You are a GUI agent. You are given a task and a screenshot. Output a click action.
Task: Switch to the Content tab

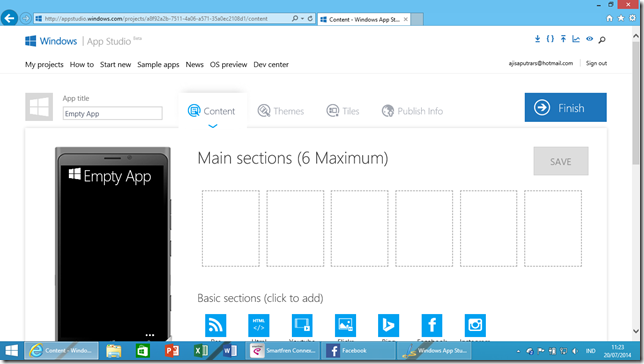click(212, 111)
